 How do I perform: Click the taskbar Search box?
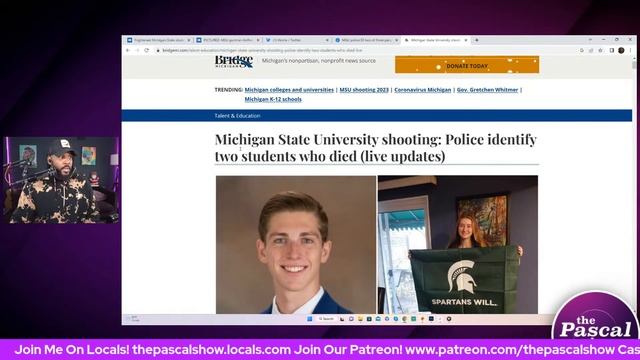327,319
